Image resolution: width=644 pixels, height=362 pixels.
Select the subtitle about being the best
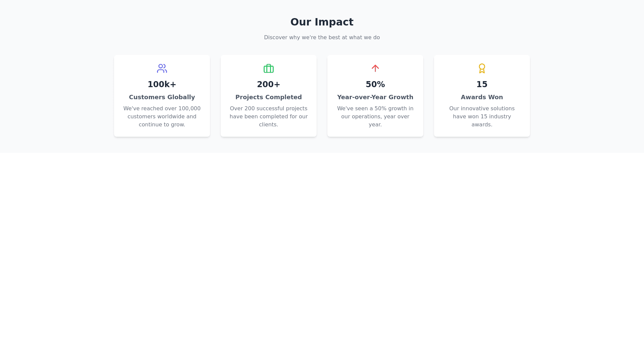tap(322, 38)
